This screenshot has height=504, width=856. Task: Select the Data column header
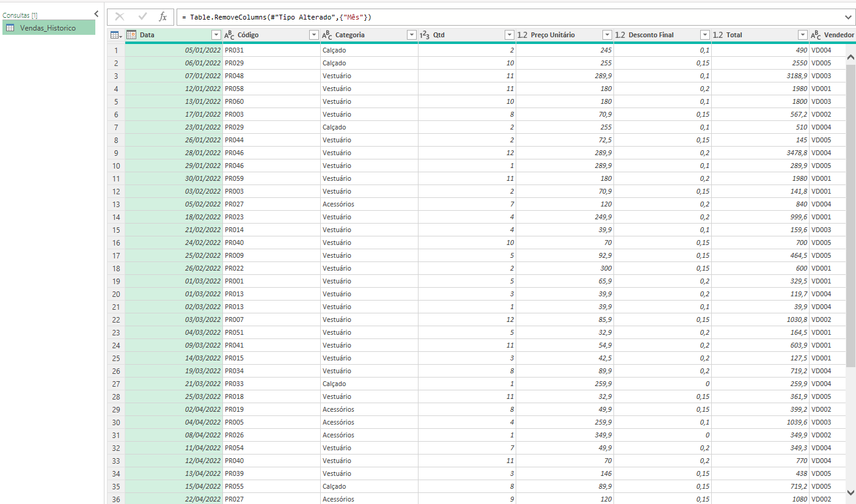(x=174, y=35)
